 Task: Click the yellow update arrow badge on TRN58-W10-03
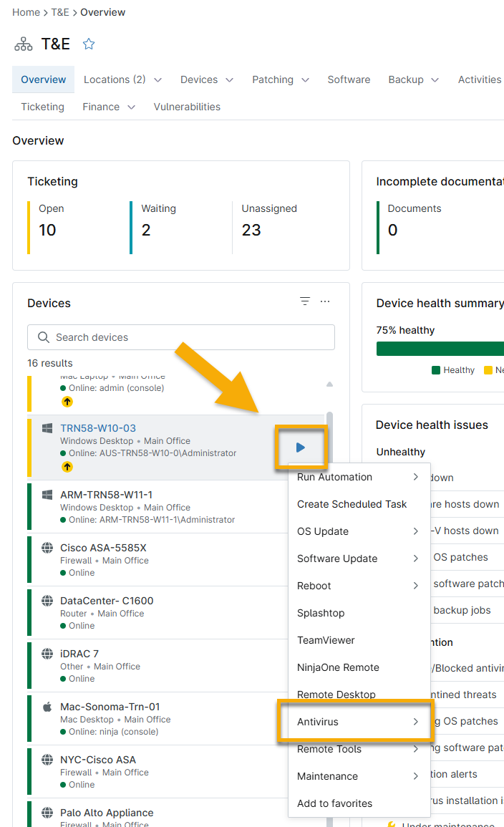(67, 467)
